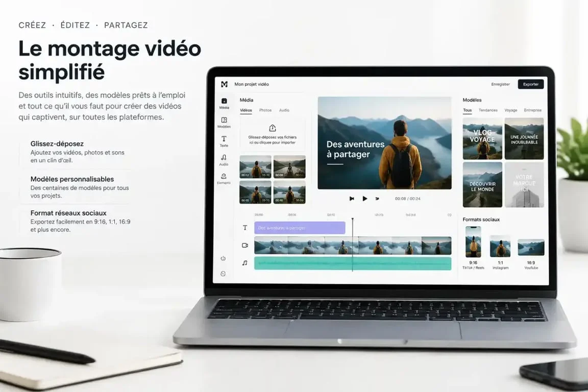This screenshot has width=588, height=392.
Task: Click the word 'ÉDITEZ' above the headline
Action: point(75,25)
